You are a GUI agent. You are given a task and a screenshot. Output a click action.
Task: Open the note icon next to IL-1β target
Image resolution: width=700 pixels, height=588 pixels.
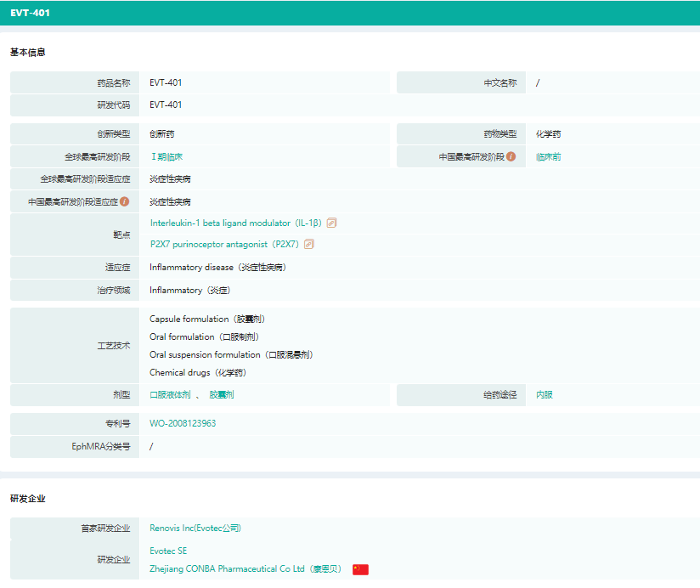332,223
